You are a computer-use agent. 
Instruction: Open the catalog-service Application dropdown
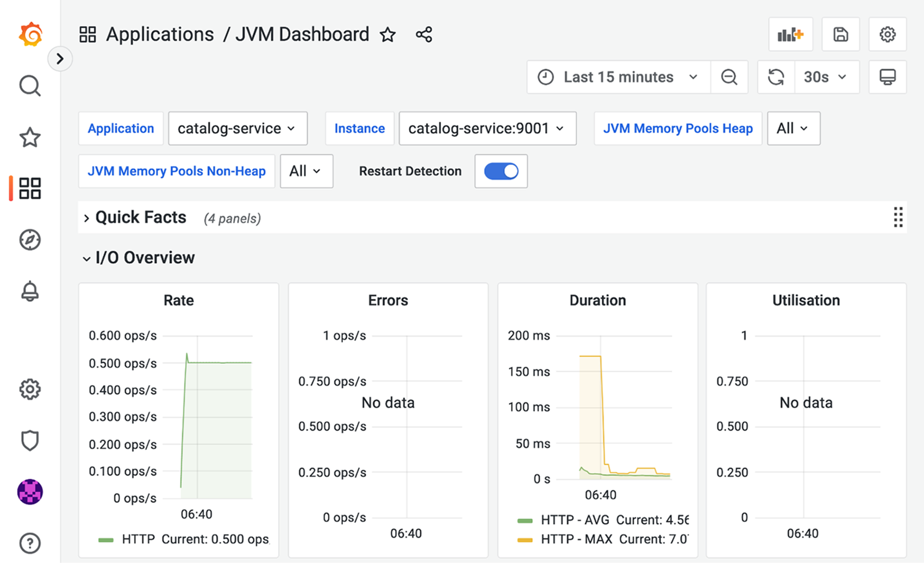pyautogui.click(x=238, y=128)
